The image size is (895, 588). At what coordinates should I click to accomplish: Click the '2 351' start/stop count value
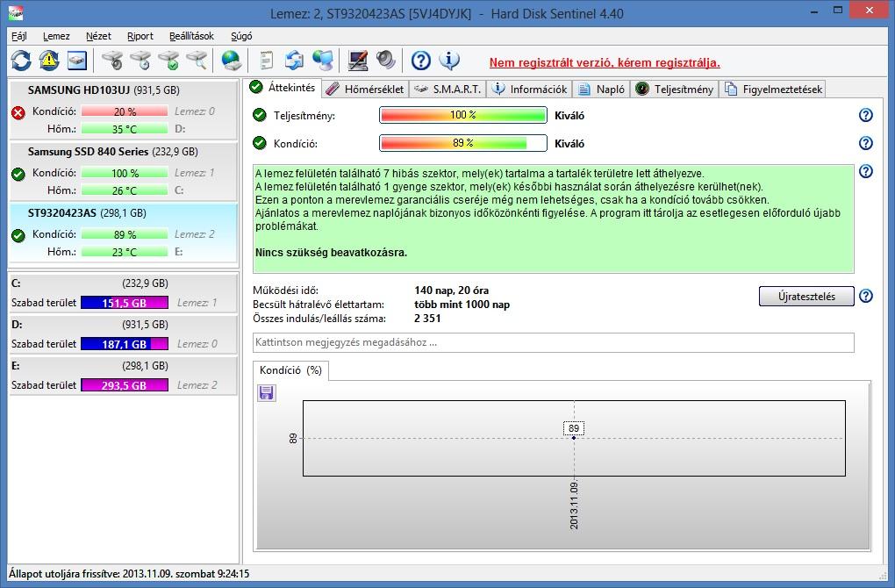[427, 319]
